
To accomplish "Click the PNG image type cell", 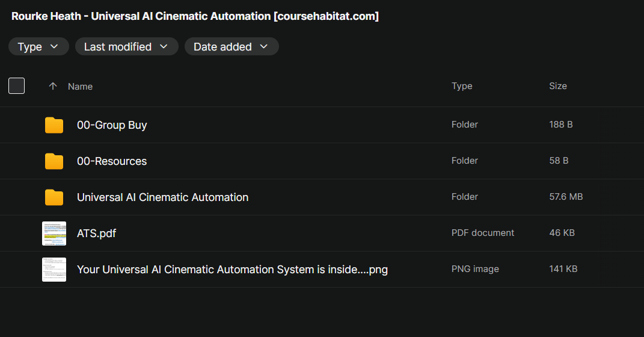I will 475,269.
